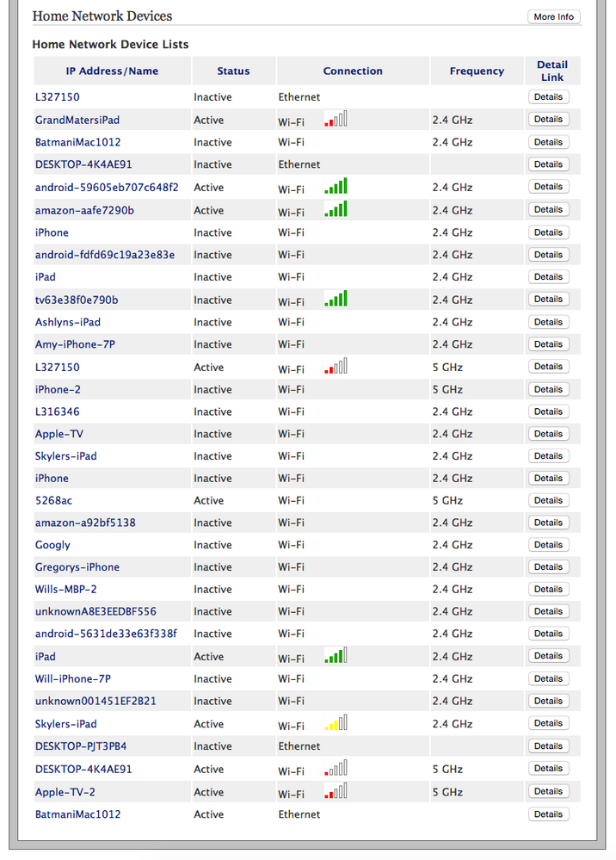Click the signal icon for the active iPad
This screenshot has width=616, height=860.
click(x=336, y=656)
